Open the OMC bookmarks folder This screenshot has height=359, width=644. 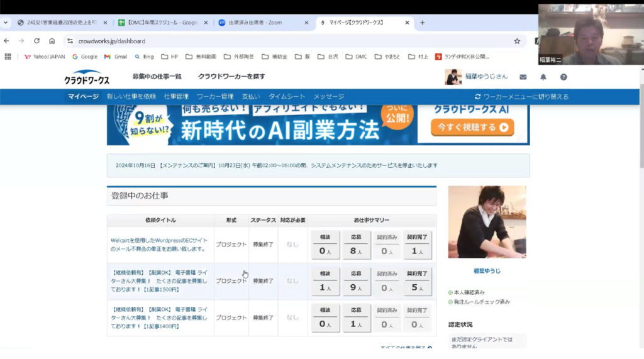357,57
